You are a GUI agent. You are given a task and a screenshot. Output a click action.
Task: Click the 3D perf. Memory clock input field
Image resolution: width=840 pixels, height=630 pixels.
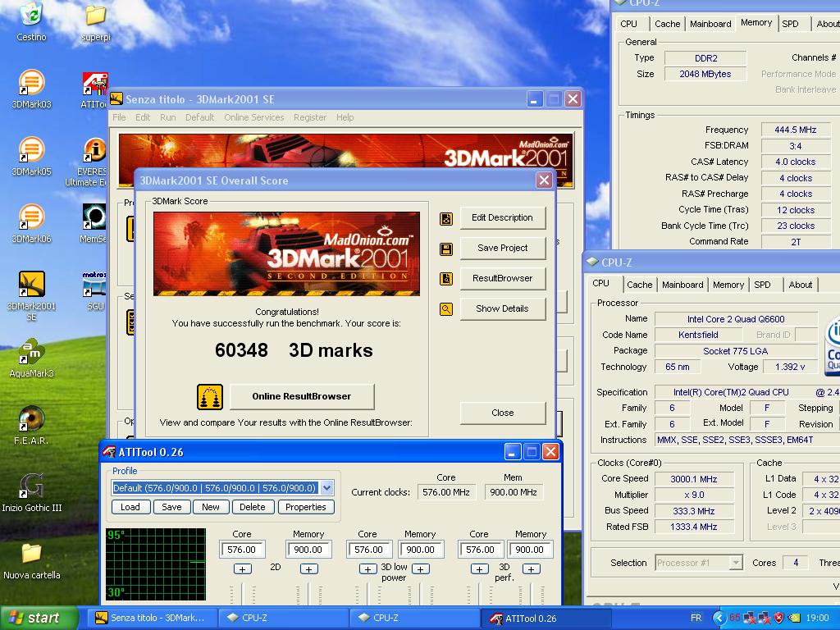point(529,550)
